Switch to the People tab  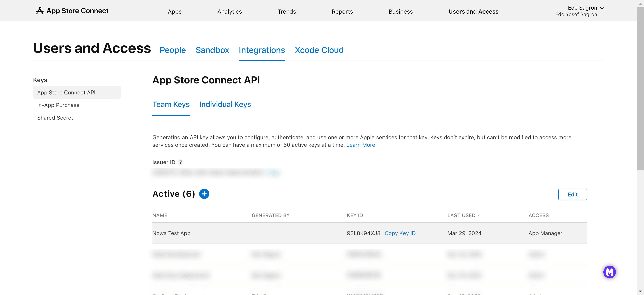[173, 50]
